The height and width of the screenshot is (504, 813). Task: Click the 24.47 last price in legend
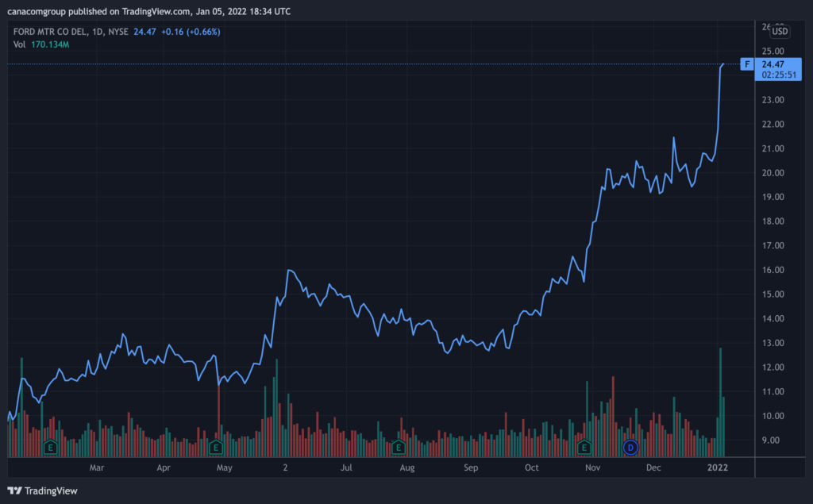tap(144, 32)
